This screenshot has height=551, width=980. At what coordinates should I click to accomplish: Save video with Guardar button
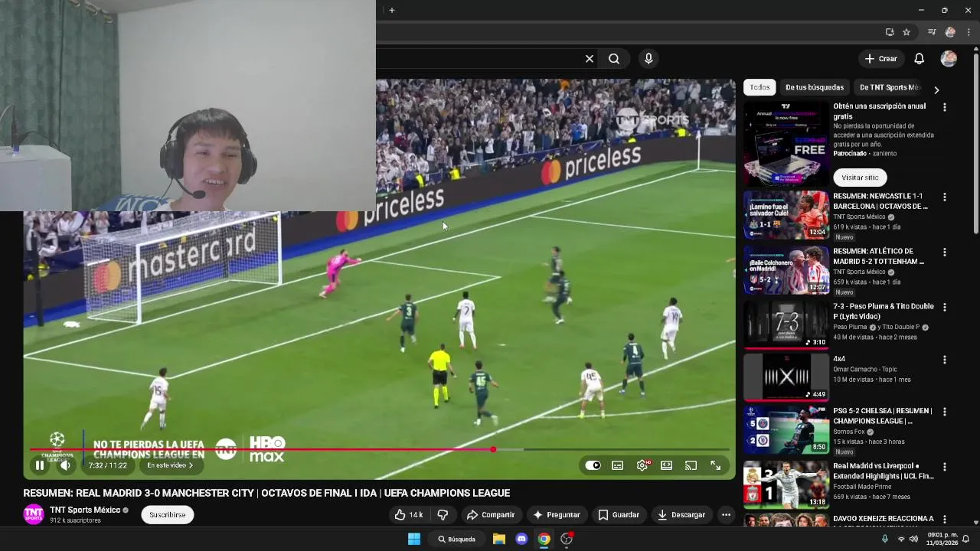(x=619, y=515)
